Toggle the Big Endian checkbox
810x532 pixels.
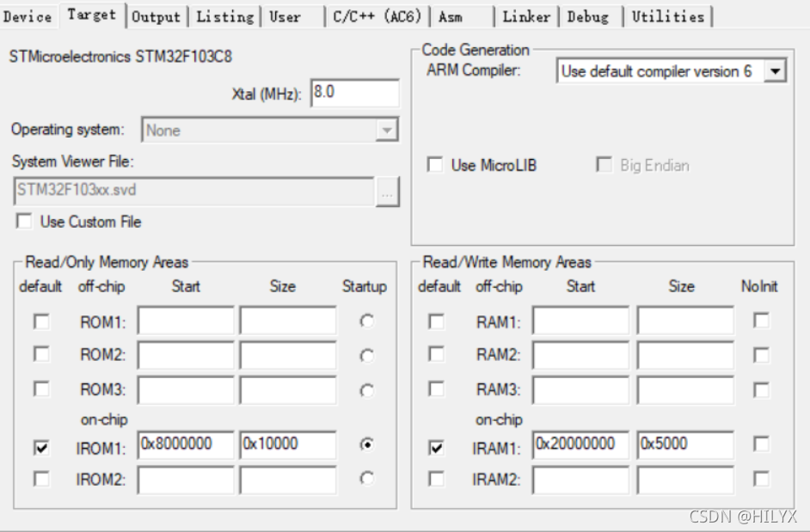click(604, 165)
